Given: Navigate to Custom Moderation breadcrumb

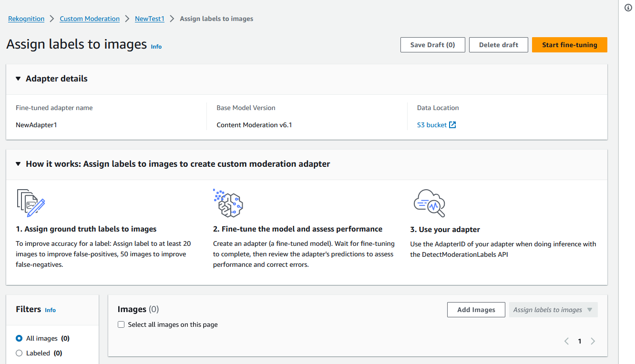Looking at the screenshot, I should click(90, 19).
